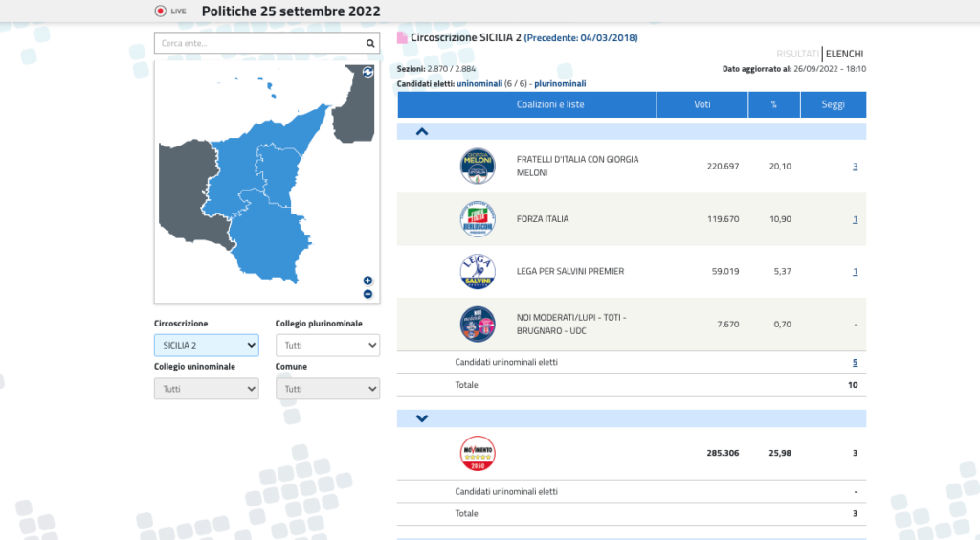Open Collegio plurinominale dropdown

[327, 345]
